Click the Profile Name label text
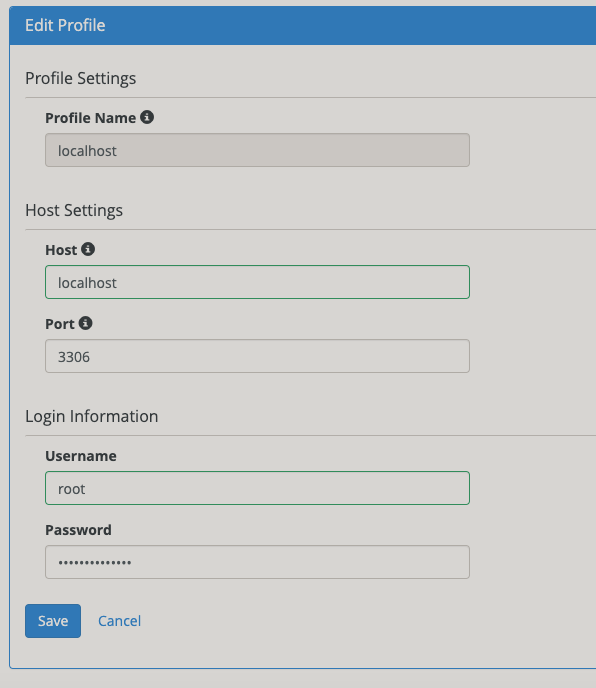Image resolution: width=596 pixels, height=688 pixels. pyautogui.click(x=90, y=118)
